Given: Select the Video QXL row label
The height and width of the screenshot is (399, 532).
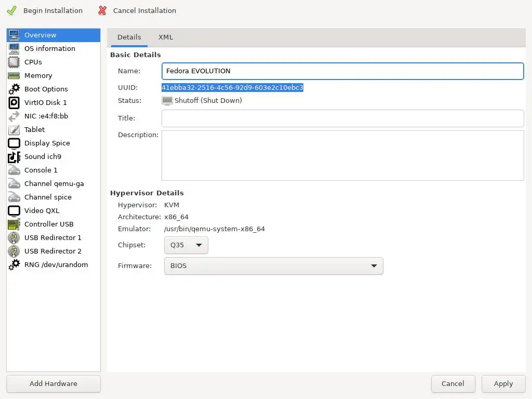Looking at the screenshot, I should click(42, 211).
